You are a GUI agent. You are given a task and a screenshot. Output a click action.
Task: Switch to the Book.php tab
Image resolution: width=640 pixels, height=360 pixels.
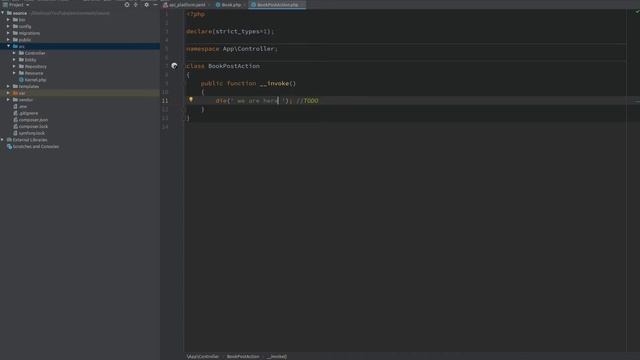[x=231, y=5]
